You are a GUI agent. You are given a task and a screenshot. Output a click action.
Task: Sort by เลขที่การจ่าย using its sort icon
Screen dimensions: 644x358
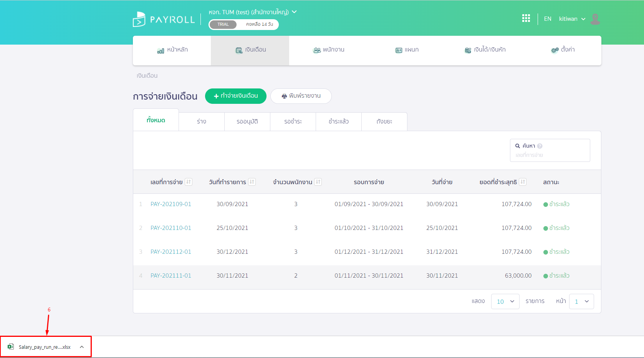[x=189, y=181]
